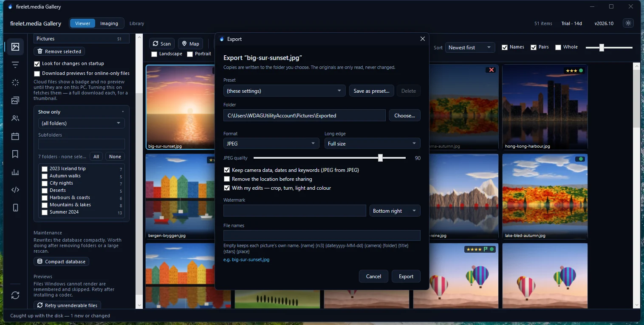Image resolution: width=644 pixels, height=325 pixels.
Task: Click the Retry unrenderable files button
Action: (x=67, y=305)
